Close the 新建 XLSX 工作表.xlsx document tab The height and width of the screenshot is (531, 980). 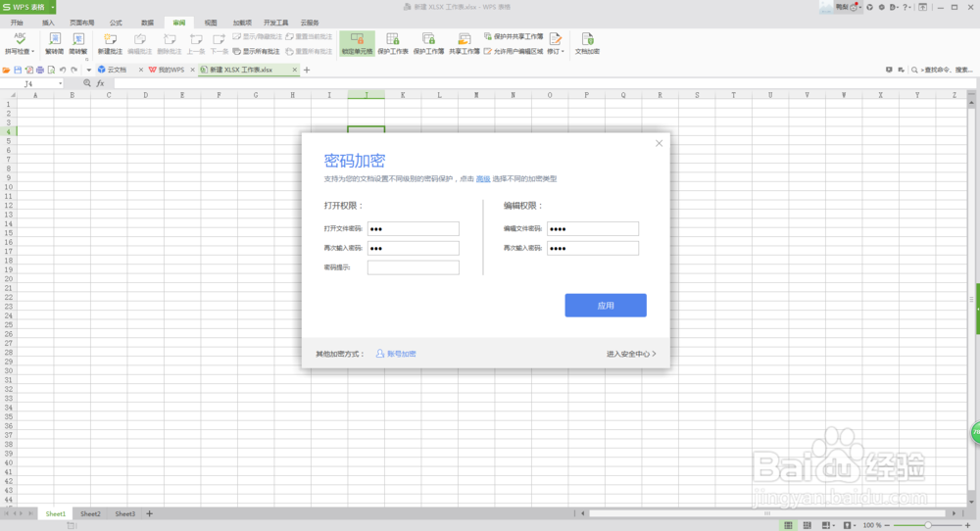coord(294,70)
